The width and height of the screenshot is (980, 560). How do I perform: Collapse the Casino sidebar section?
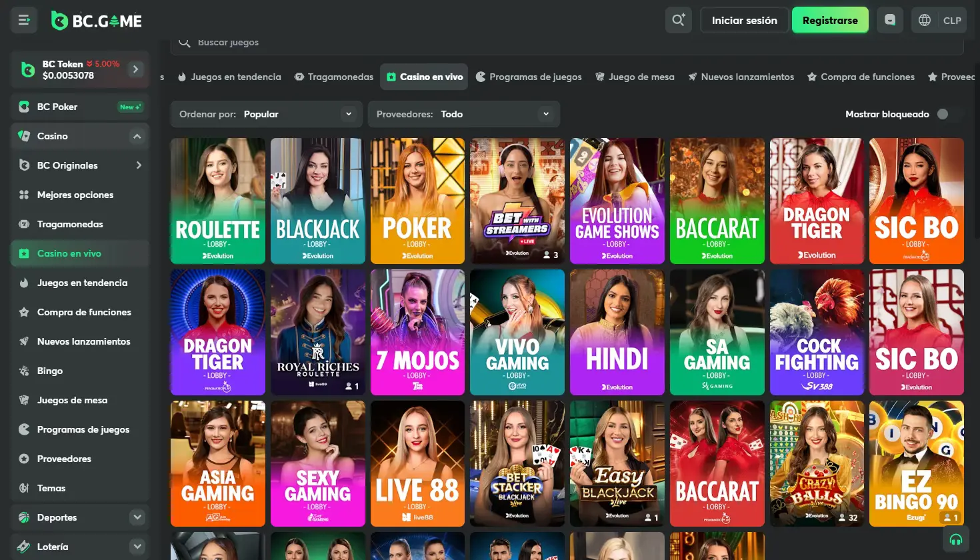coord(137,136)
